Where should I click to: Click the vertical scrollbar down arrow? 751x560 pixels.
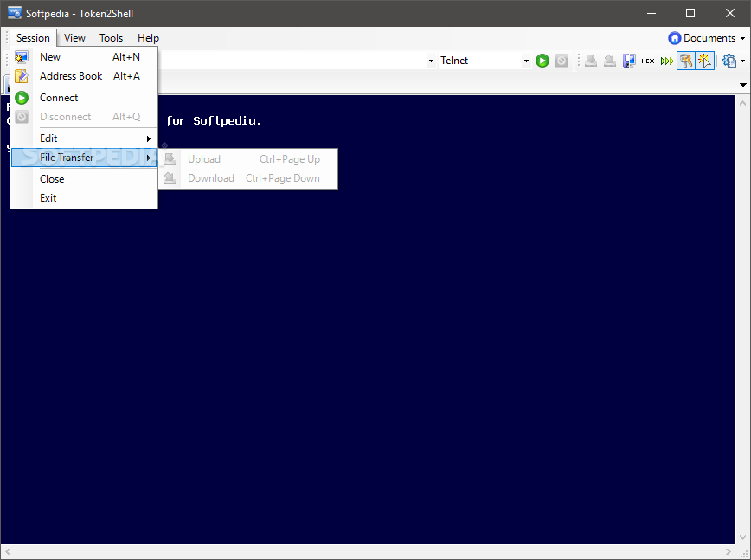[x=743, y=537]
